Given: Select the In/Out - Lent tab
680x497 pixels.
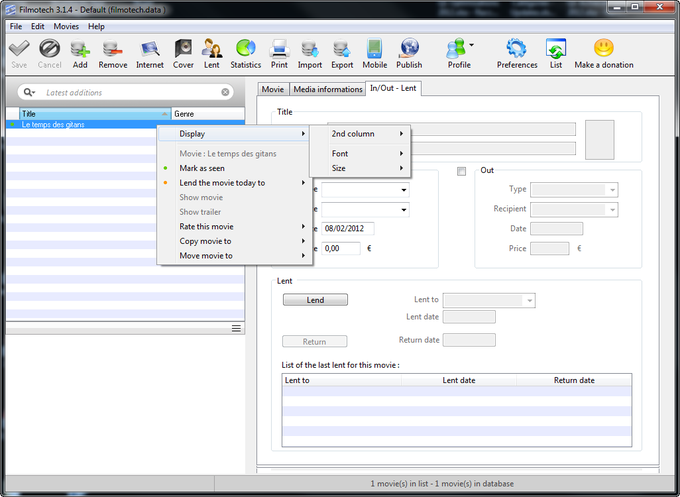Looking at the screenshot, I should tap(393, 88).
